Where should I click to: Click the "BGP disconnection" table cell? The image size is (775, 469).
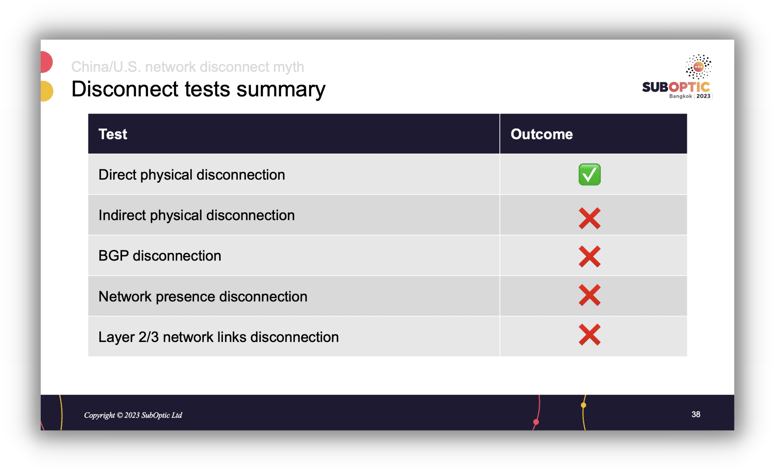[159, 256]
